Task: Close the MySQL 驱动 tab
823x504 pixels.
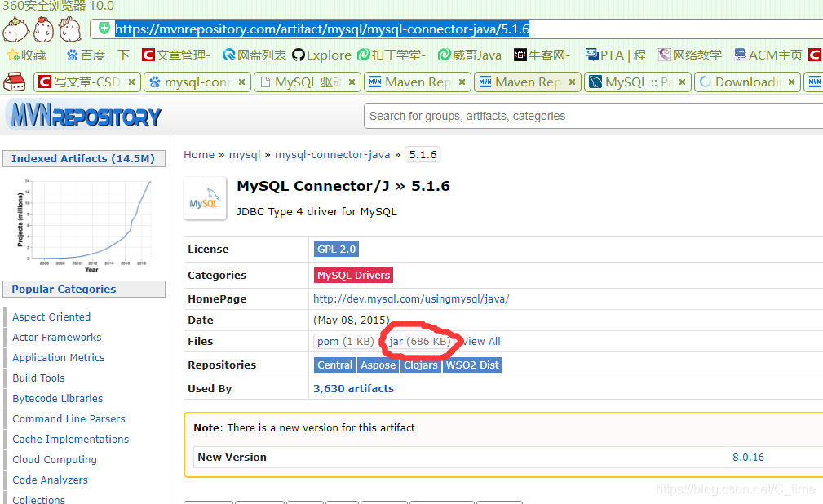Action: tap(352, 82)
